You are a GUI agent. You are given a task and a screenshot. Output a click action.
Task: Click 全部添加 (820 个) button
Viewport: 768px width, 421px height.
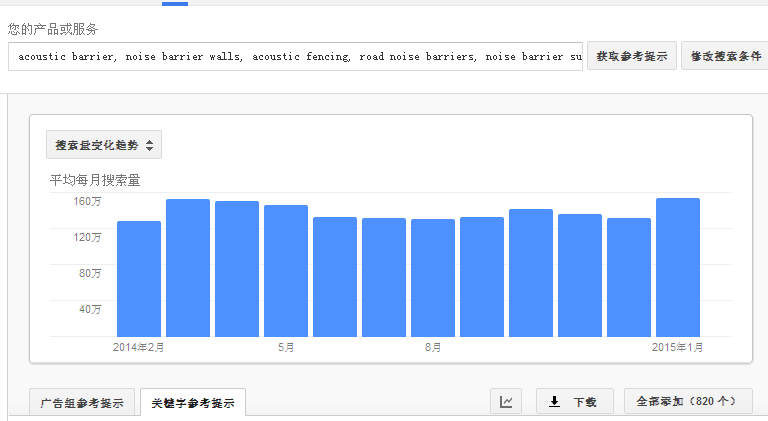pyautogui.click(x=688, y=401)
